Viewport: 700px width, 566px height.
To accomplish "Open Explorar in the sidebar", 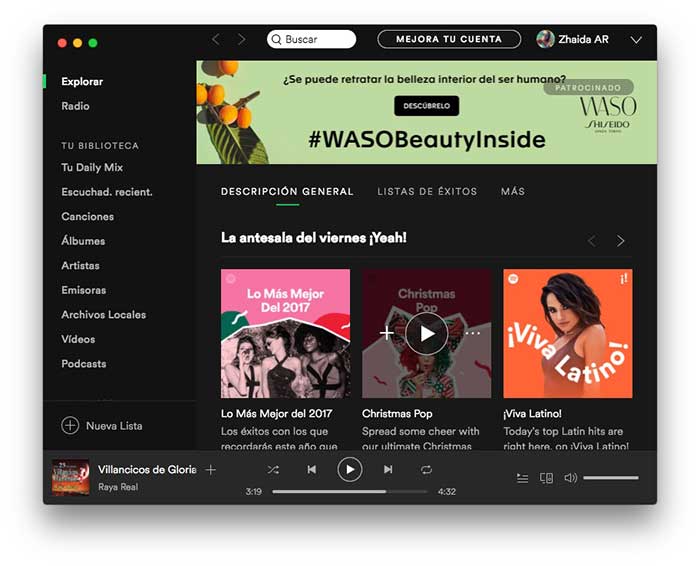I will point(82,82).
